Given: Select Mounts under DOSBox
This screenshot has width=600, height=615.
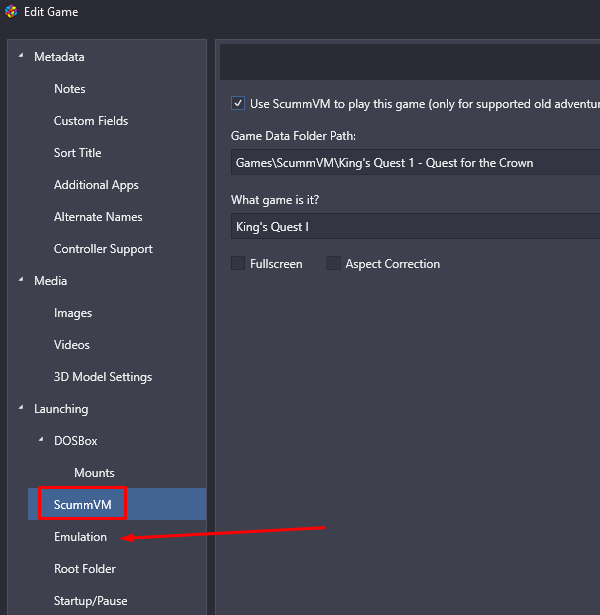Looking at the screenshot, I should pos(95,473).
